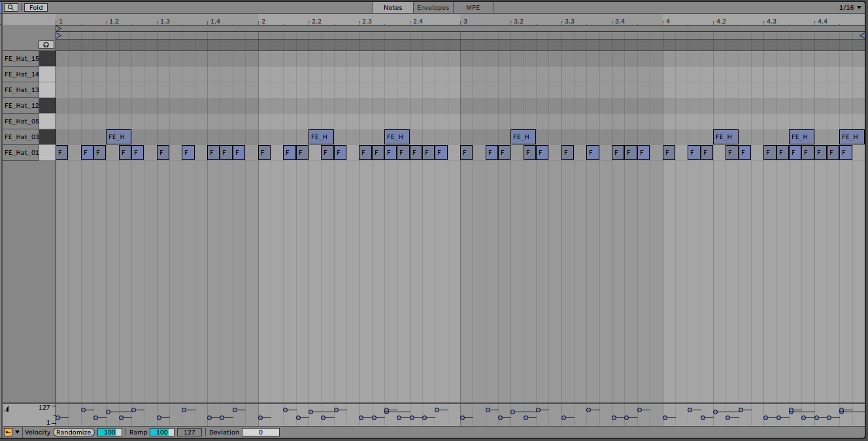Click the Deviation value field
Screen dimensions: 868x441
260,432
